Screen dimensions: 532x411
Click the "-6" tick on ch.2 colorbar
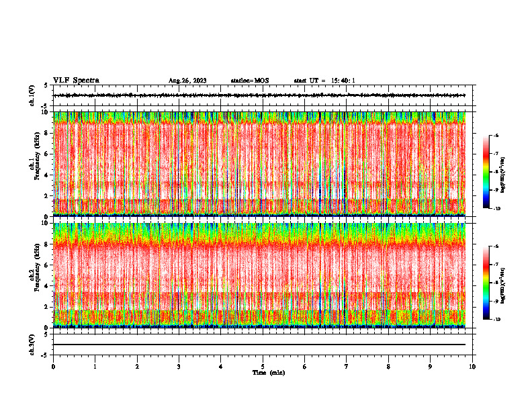(496, 246)
